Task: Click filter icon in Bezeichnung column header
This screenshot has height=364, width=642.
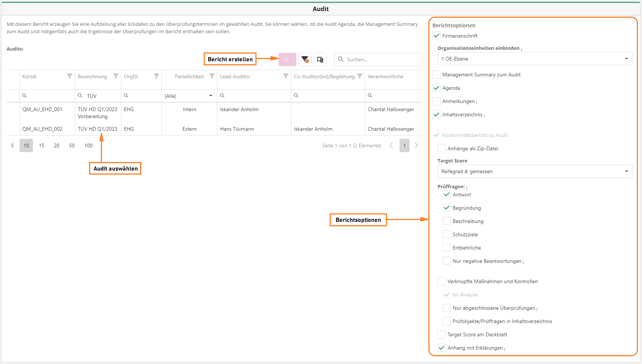Action: point(116,76)
